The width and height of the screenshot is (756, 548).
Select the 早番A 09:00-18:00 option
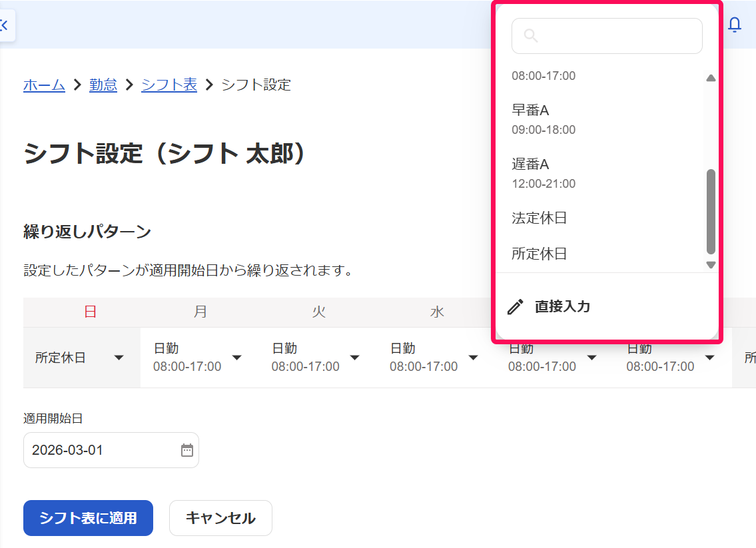tap(600, 120)
